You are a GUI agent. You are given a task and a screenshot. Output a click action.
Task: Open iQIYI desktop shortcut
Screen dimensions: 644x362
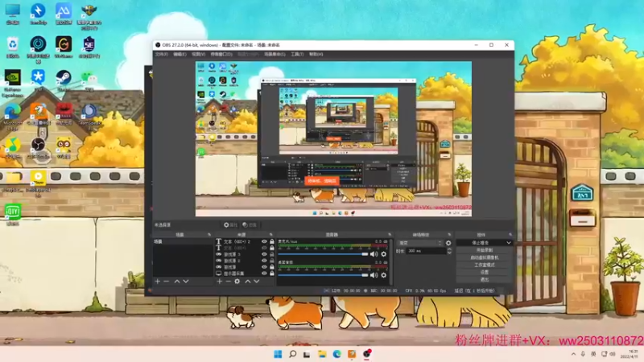pos(13,215)
